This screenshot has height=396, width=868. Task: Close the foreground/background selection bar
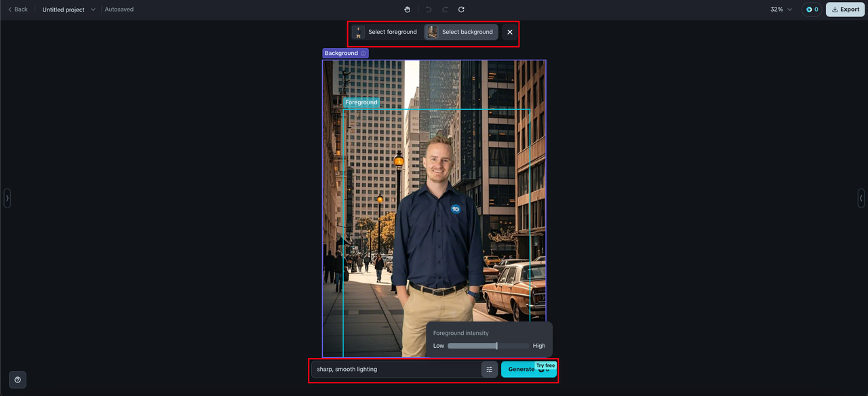coord(510,32)
